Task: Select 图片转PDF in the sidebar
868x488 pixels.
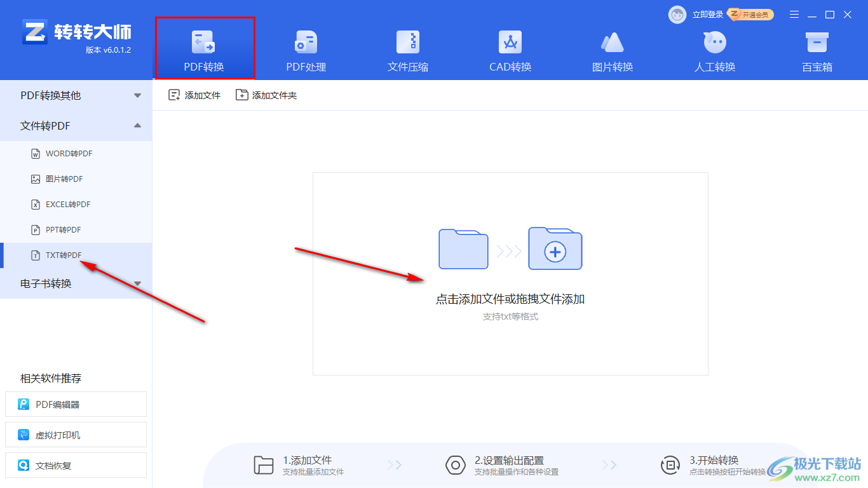Action: (x=76, y=179)
